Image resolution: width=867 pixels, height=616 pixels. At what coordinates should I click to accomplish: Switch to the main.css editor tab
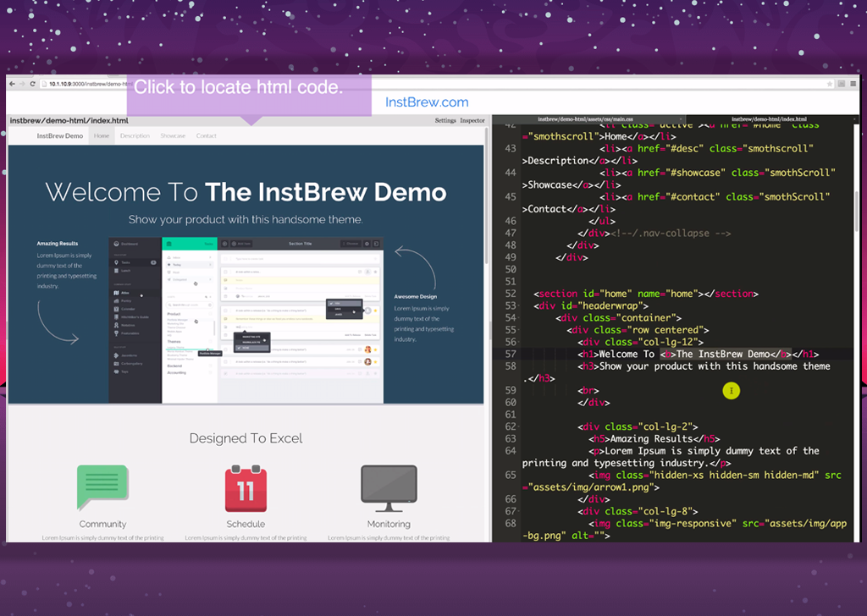click(586, 120)
